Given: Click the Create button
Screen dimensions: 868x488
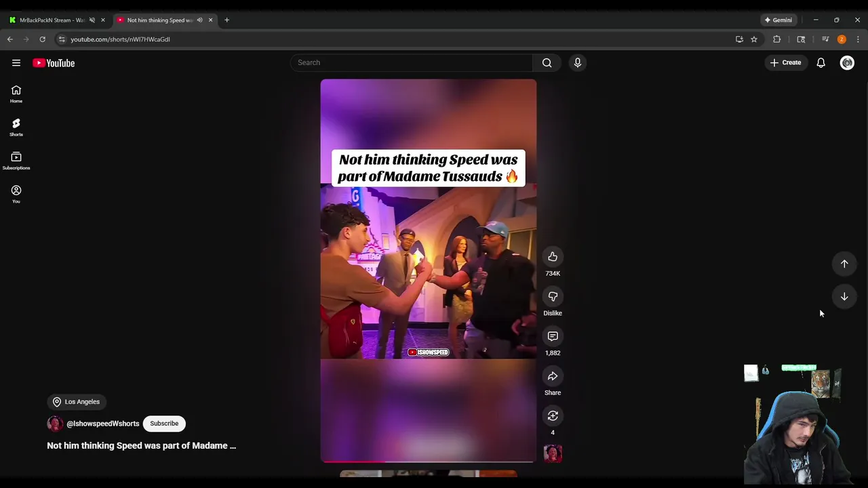Looking at the screenshot, I should [785, 62].
